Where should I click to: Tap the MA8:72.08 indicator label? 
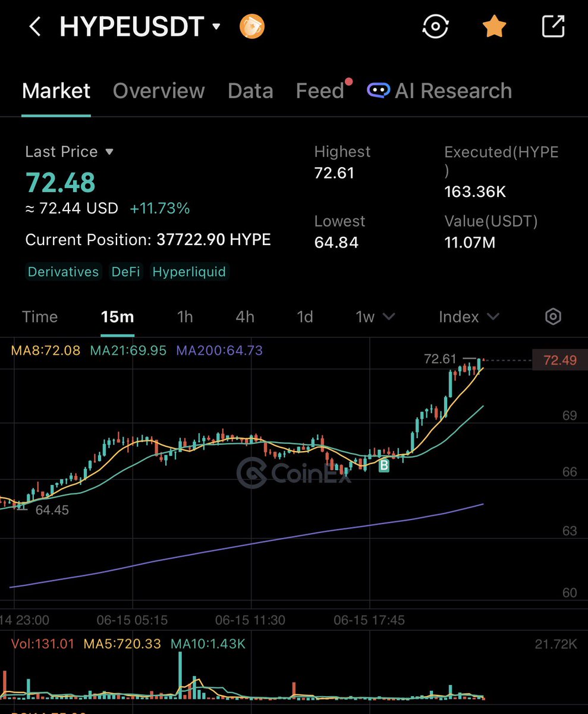point(46,350)
